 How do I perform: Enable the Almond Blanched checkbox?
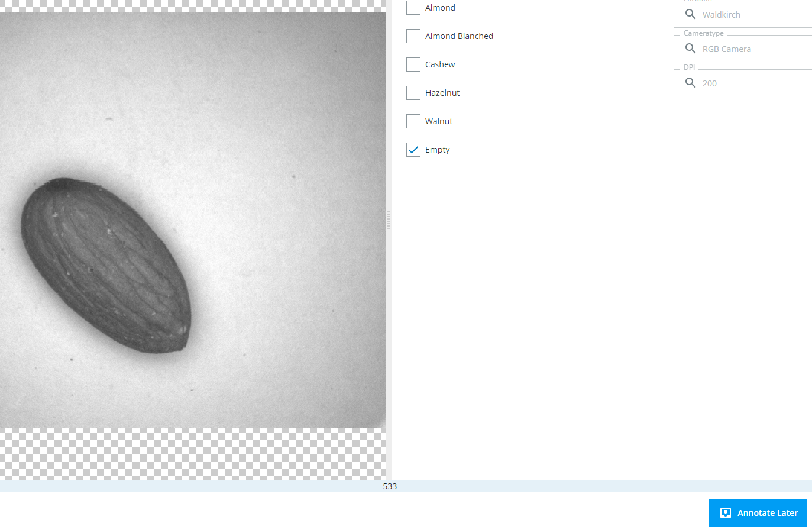point(413,36)
